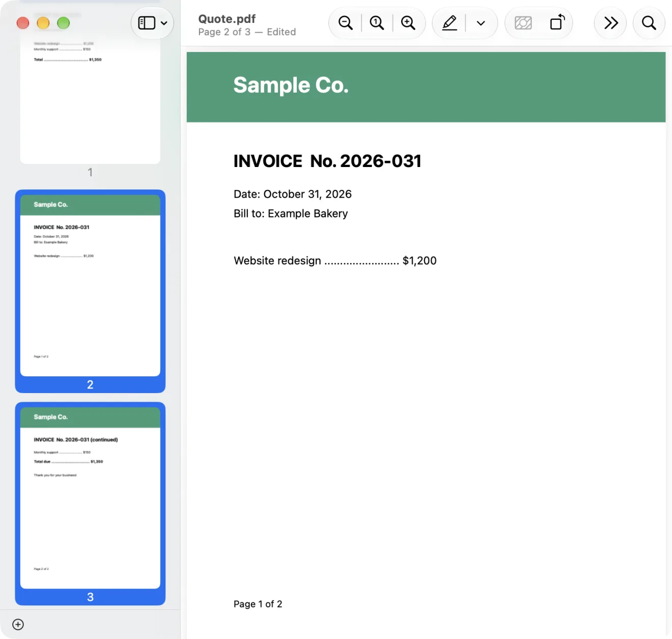Screen dimensions: 672x639
Task: Click the 'Sample Co.' header text
Action: (x=291, y=85)
